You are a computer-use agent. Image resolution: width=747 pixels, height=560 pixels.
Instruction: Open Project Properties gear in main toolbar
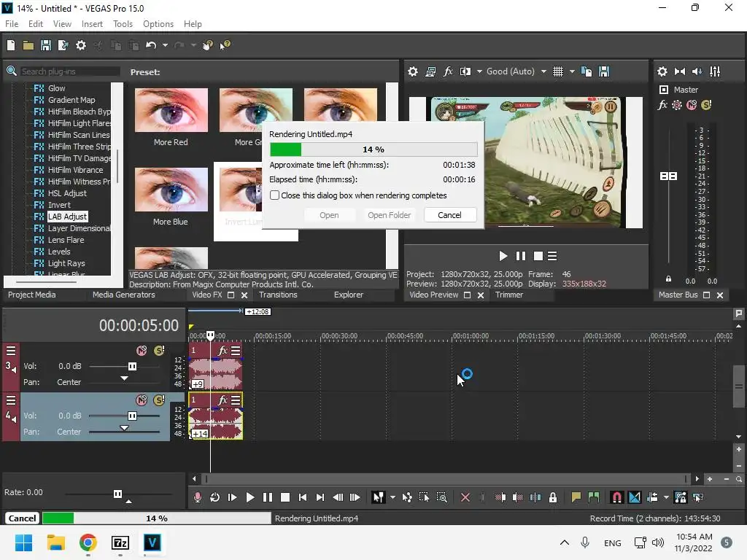(81, 45)
